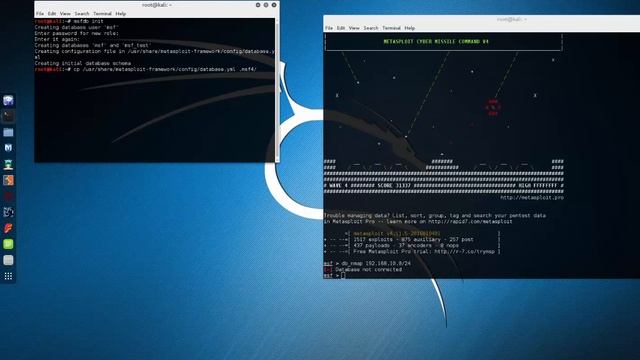Click the metasploit version line
The image size is (640, 360).
point(397,233)
